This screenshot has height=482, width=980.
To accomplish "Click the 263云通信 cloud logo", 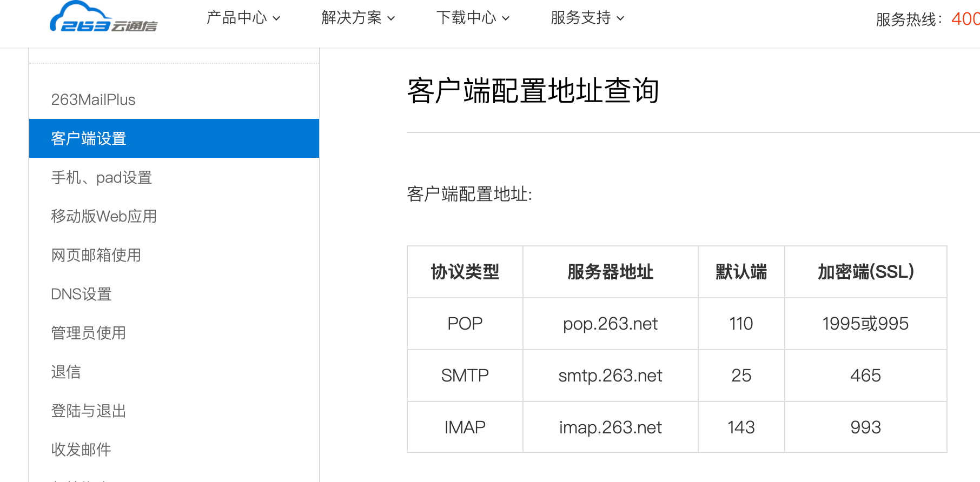I will pos(103,17).
